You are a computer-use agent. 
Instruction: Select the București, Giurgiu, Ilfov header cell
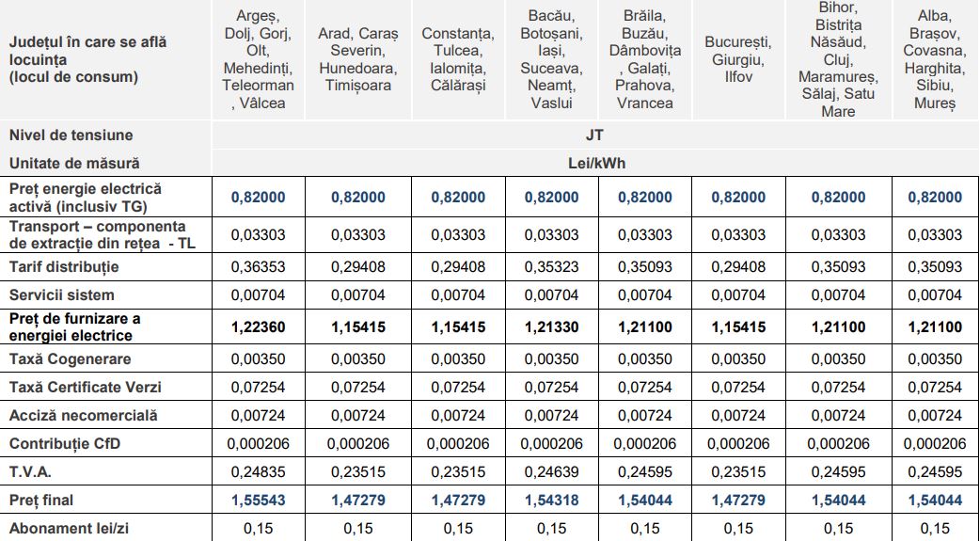point(738,59)
